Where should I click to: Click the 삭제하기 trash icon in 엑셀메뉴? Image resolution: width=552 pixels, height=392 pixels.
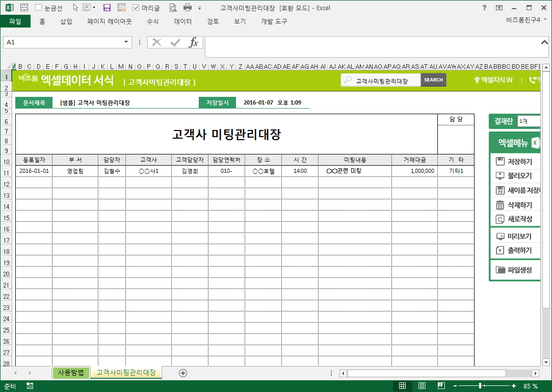tap(500, 205)
